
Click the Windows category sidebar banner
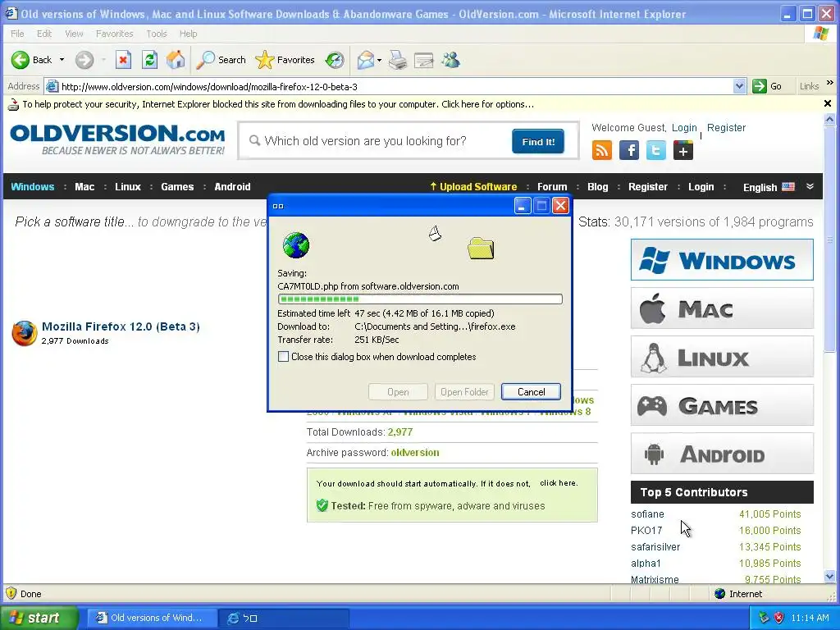click(722, 260)
